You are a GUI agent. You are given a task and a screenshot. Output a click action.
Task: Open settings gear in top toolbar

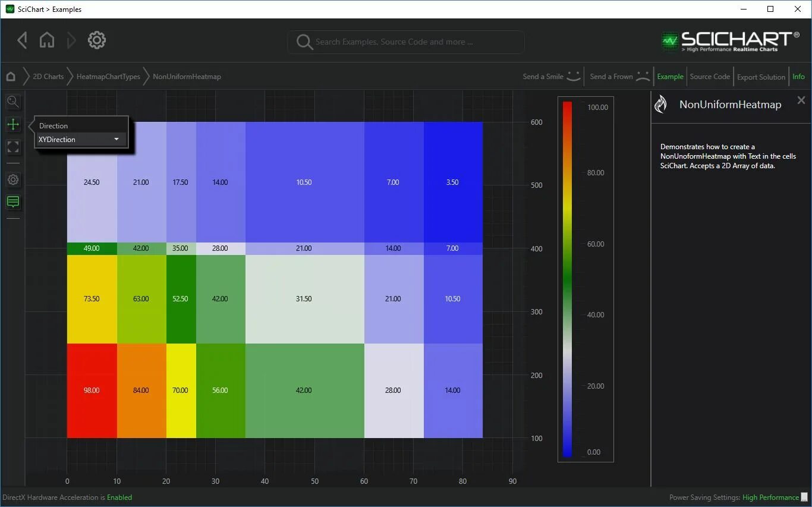coord(97,40)
